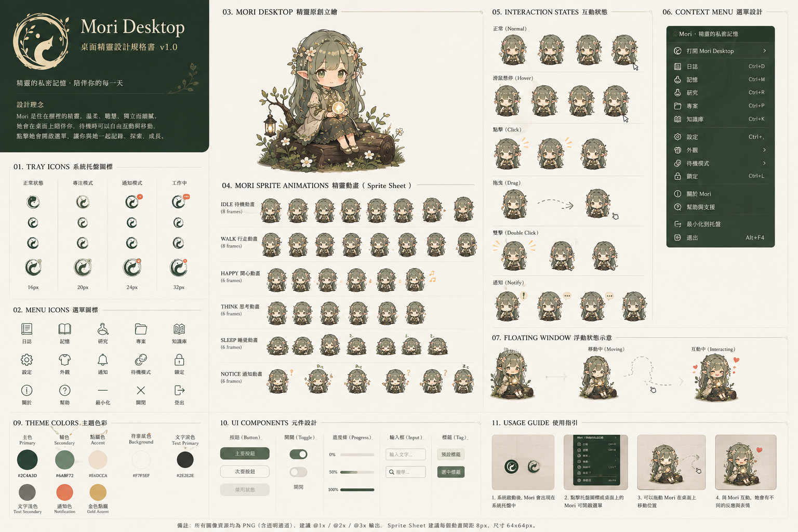Click the 100% progress bar
The height and width of the screenshot is (532, 798).
[x=357, y=490]
